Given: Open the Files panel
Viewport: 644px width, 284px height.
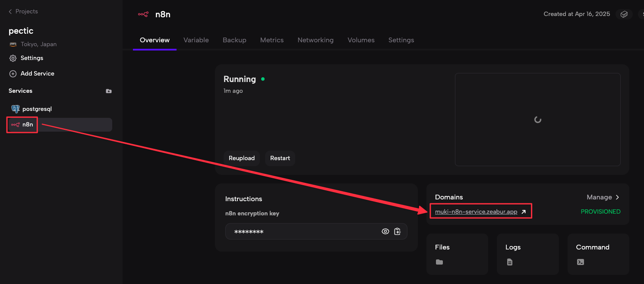Looking at the screenshot, I should click(x=457, y=254).
